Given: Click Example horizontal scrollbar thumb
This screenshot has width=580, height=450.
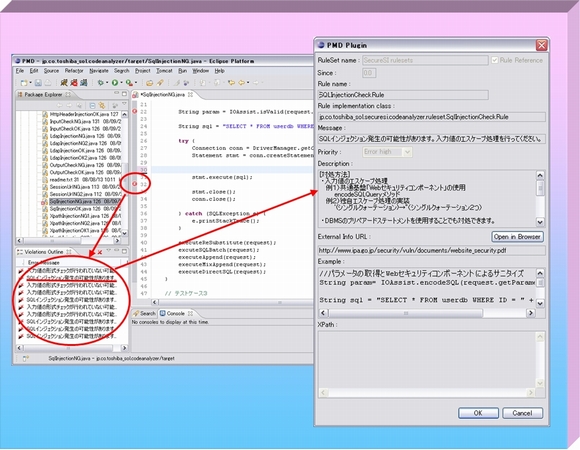Looking at the screenshot, I should point(405,313).
